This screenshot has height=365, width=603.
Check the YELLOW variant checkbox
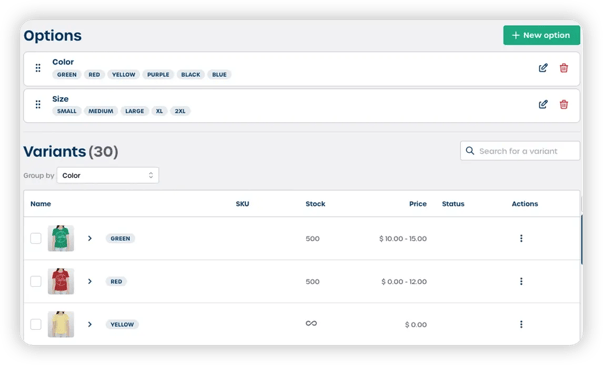[36, 324]
